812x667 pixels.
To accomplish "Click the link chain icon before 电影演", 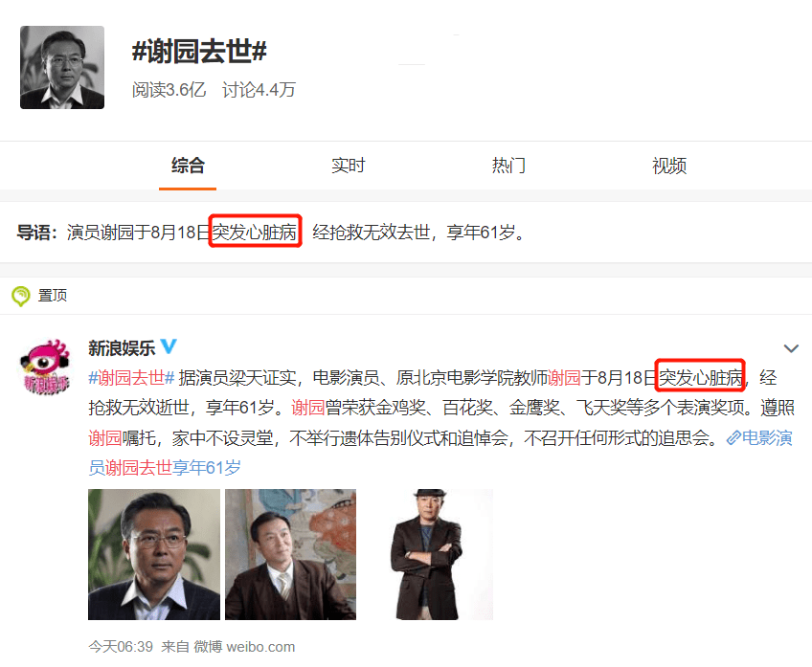I will click(x=733, y=438).
